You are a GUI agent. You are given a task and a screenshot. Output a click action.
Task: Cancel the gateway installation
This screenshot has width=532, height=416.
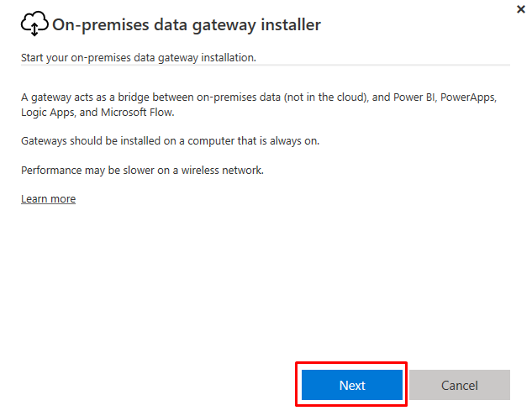tap(460, 386)
